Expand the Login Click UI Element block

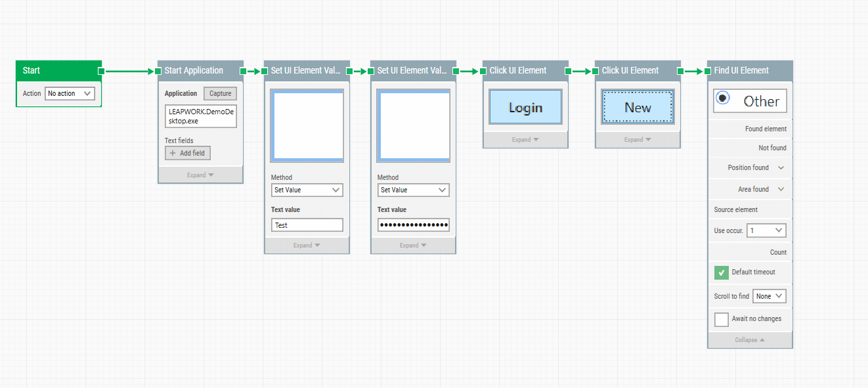click(525, 140)
